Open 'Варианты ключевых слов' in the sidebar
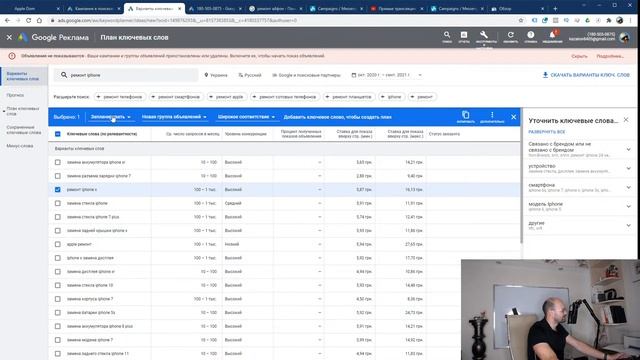This screenshot has height=360, width=640. 24,76
